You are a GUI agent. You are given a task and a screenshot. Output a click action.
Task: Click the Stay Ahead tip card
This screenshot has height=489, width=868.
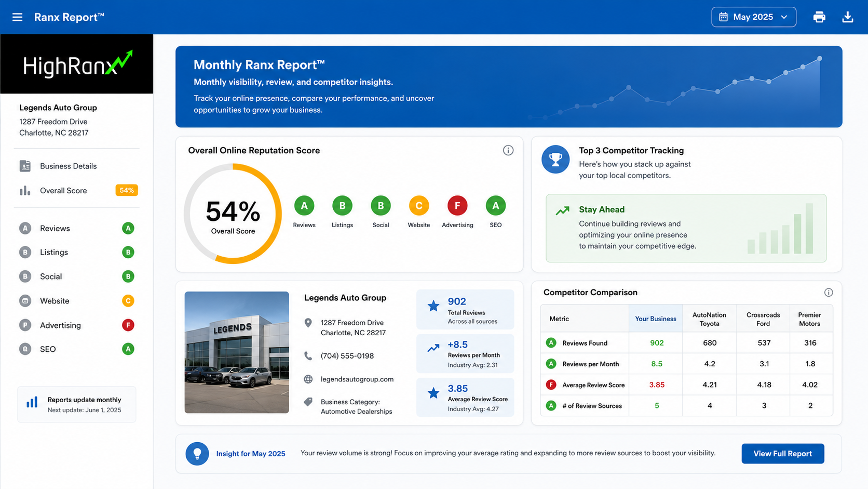click(686, 228)
